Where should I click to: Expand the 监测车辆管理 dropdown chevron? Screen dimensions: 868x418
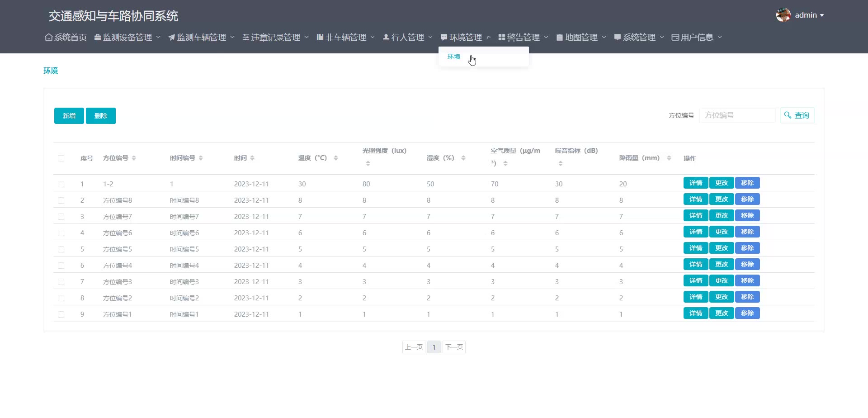pos(232,37)
